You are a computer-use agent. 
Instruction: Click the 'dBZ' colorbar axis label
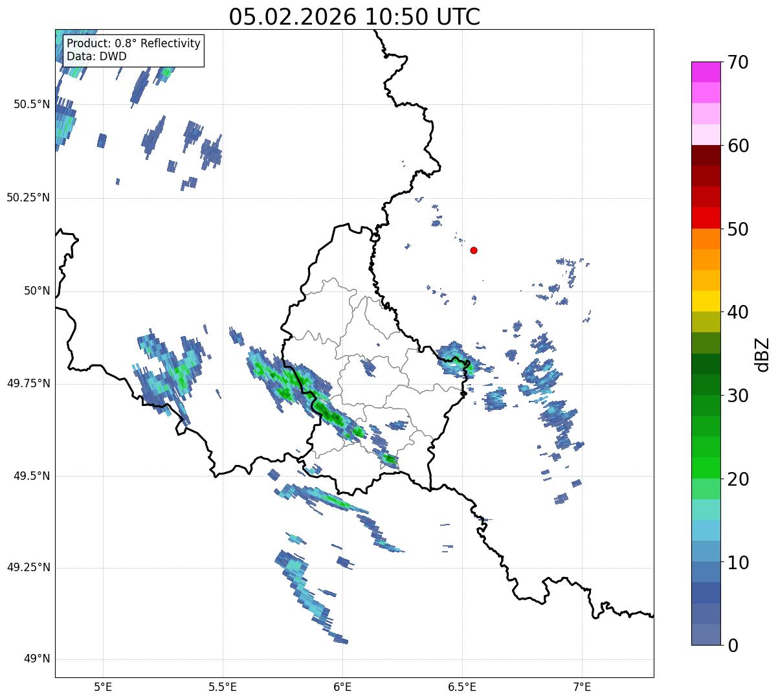[x=762, y=354]
